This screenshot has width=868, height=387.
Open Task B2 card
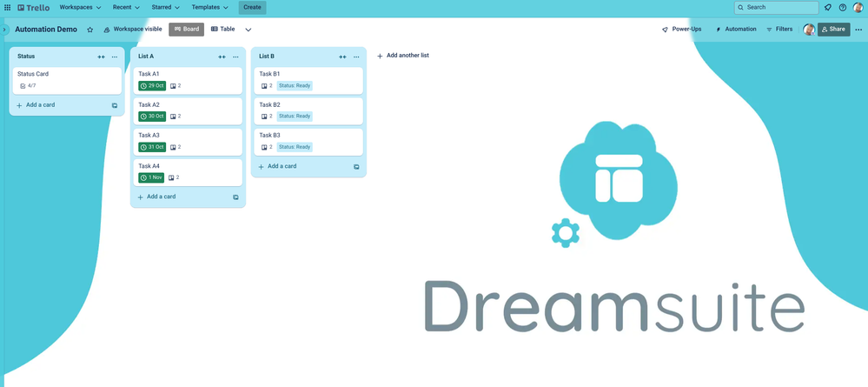pyautogui.click(x=308, y=111)
